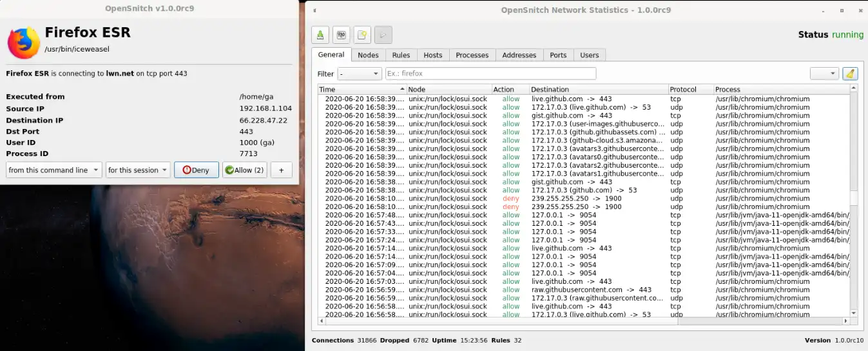The image size is (868, 351).
Task: Click the new rule toolbar icon
Action: pyautogui.click(x=362, y=35)
